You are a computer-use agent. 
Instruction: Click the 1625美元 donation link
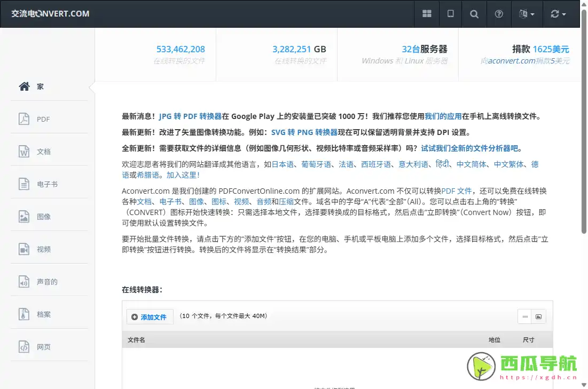coord(551,49)
